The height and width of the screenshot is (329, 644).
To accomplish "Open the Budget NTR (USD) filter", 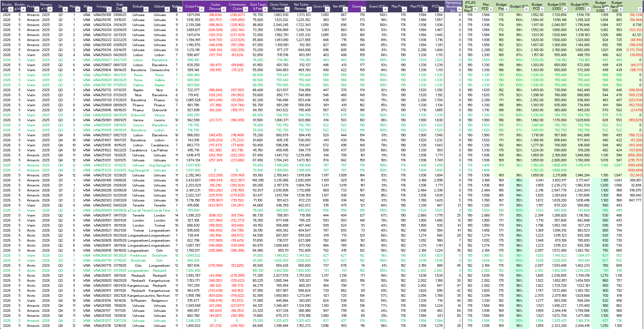I will [x=588, y=9].
